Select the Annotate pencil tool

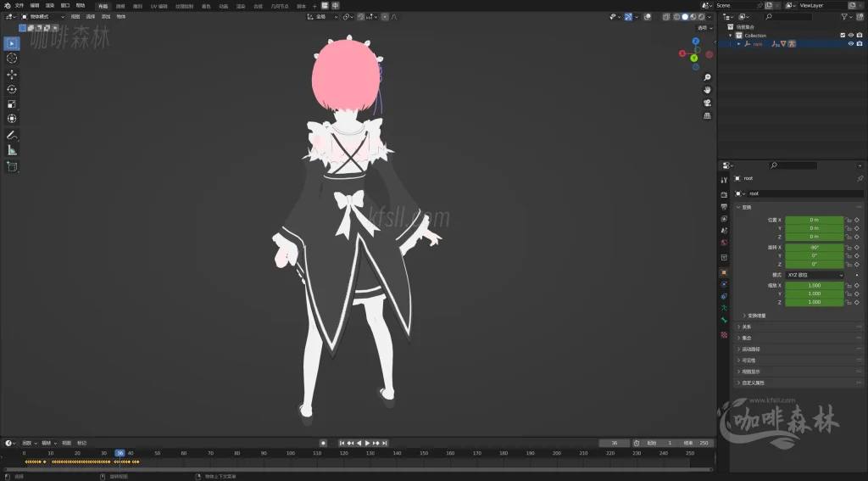pos(12,135)
